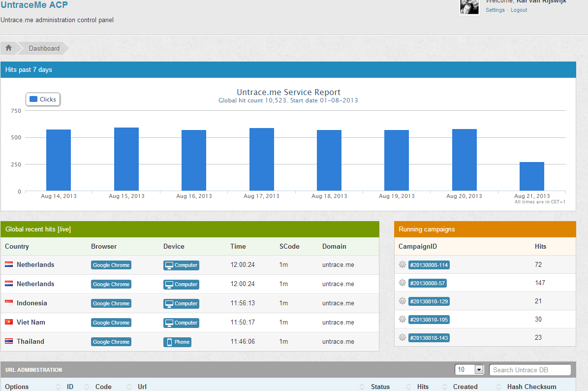This screenshot has height=391, width=588.
Task: Click Google Chrome badge in Indonesia row
Action: (111, 303)
